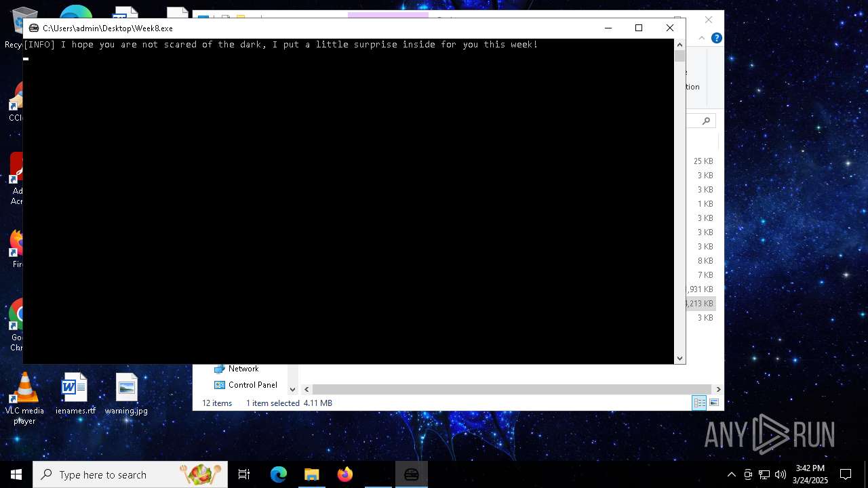This screenshot has height=488, width=868.
Task: Click the 1 KB file size entry
Action: pyautogui.click(x=705, y=204)
